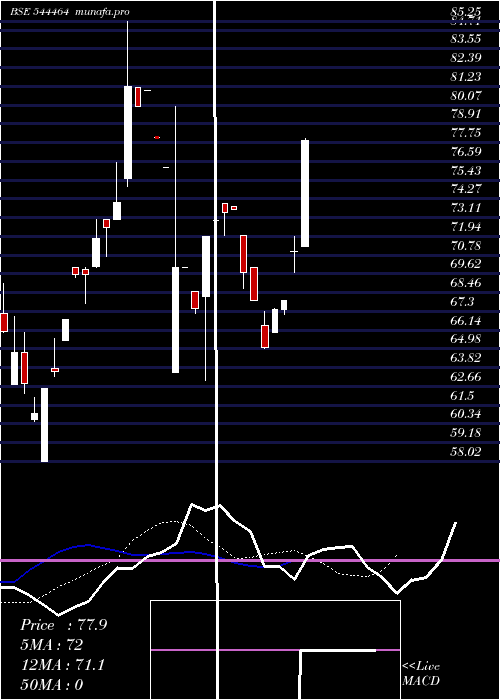Image resolution: width=500 pixels, height=700 pixels.
Task: Select the 80.07 price axis label
Action: 466,96
